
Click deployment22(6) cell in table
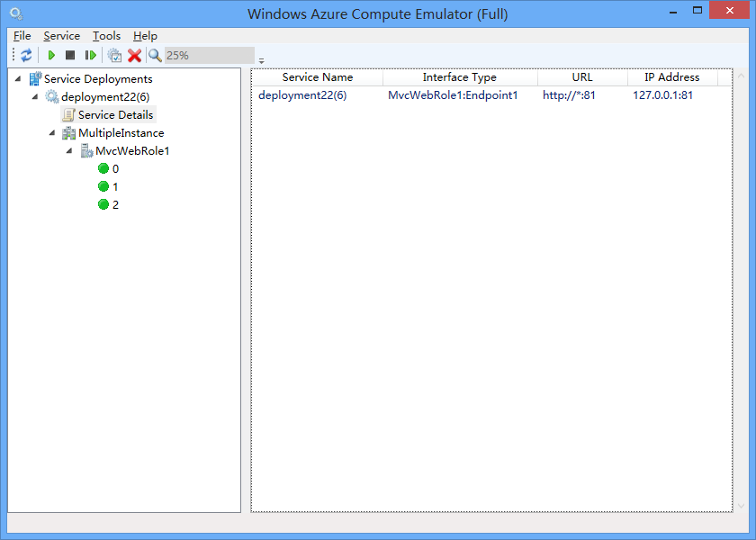click(x=302, y=95)
